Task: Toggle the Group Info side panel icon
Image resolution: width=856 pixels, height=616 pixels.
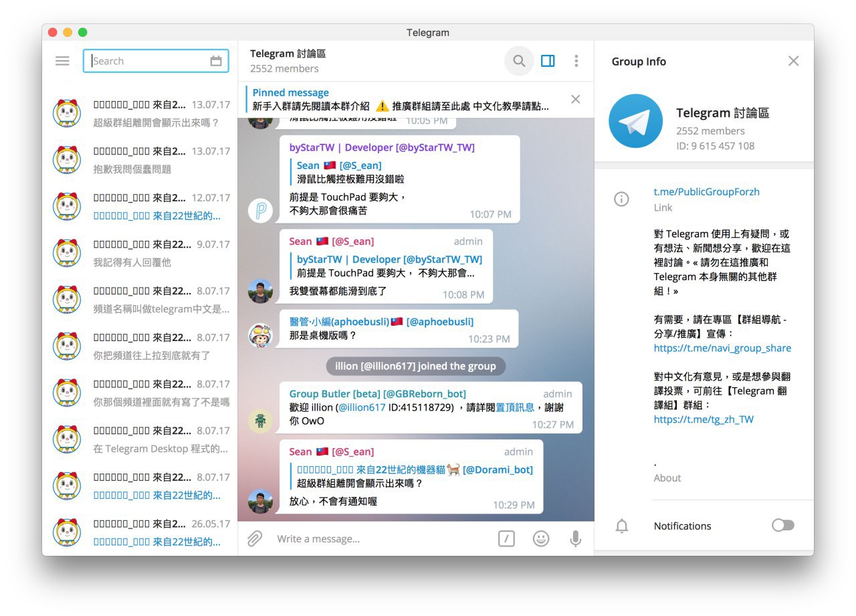Action: (x=548, y=61)
